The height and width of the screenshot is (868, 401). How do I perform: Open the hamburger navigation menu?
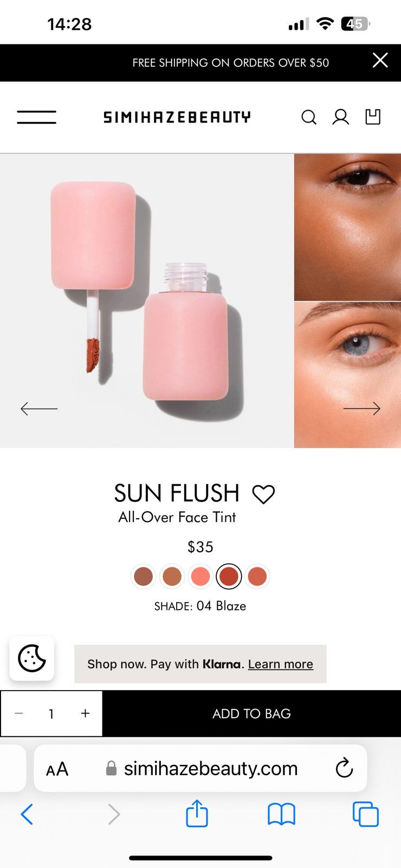(36, 117)
